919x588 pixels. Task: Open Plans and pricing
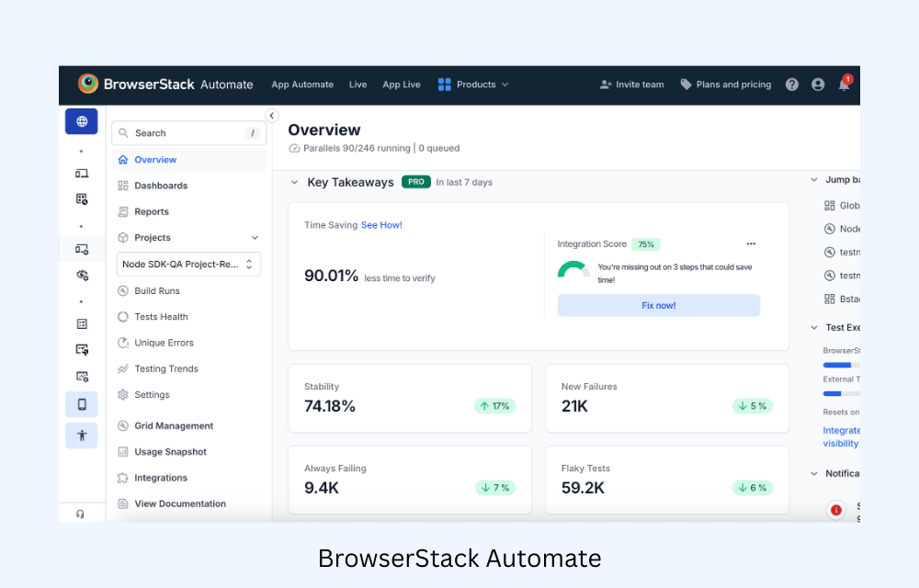tap(726, 85)
